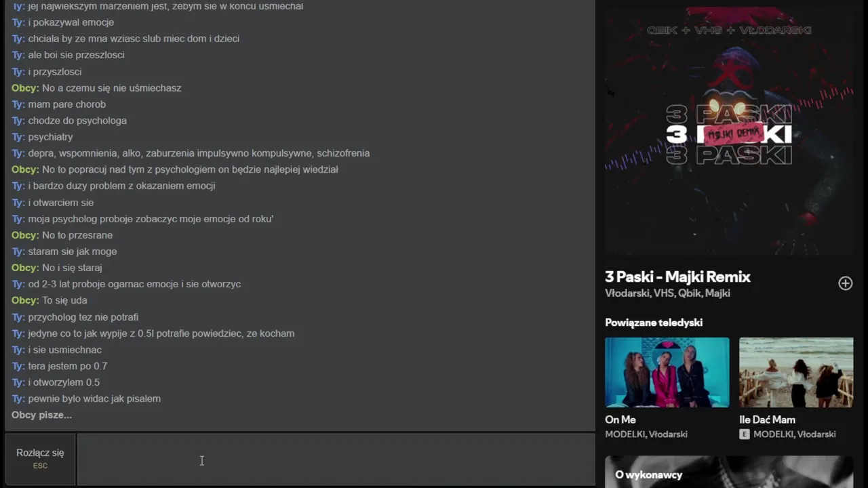This screenshot has width=868, height=488.
Task: Click the Rozłącz się disconnect button
Action: pyautogui.click(x=40, y=459)
